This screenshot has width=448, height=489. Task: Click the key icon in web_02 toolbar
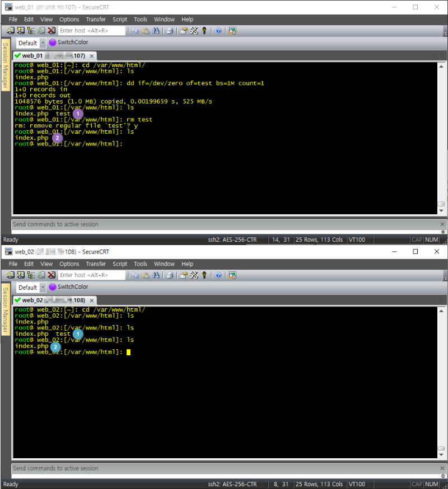204,275
